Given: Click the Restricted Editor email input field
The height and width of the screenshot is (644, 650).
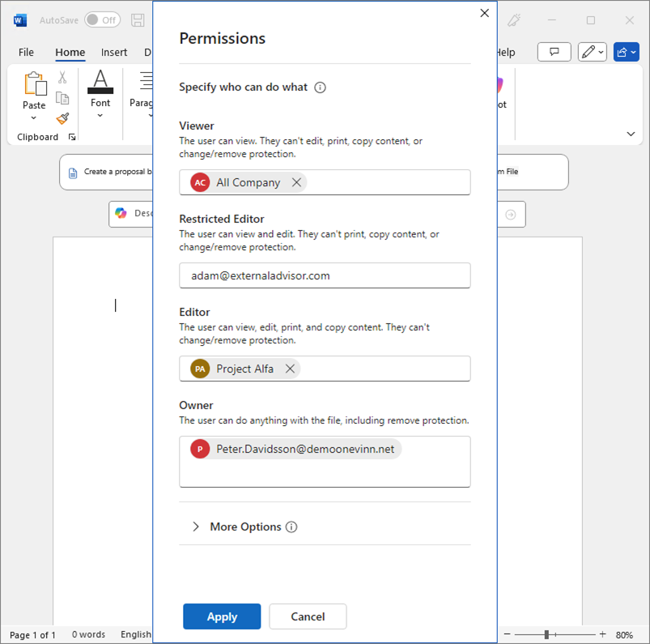Looking at the screenshot, I should click(x=325, y=275).
